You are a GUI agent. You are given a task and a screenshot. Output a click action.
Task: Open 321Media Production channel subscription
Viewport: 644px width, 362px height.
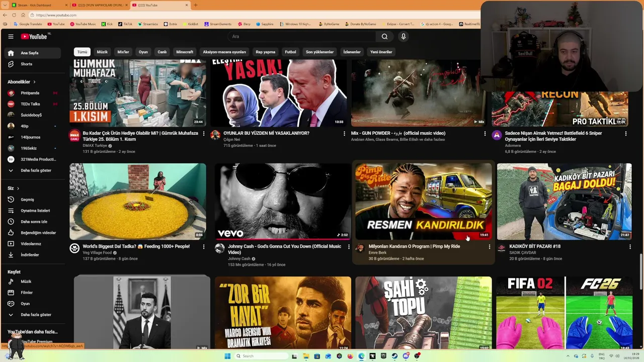click(32, 159)
